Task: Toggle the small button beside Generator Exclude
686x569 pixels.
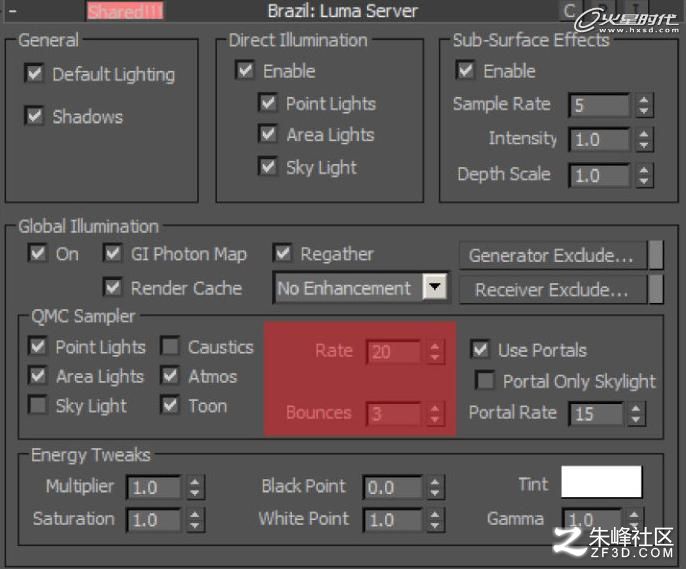Action: click(655, 255)
